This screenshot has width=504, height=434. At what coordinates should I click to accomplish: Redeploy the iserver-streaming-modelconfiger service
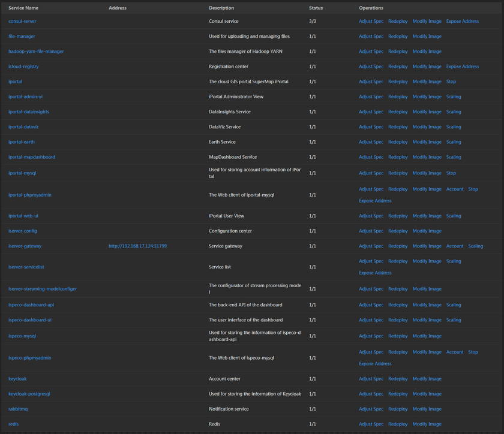coord(398,288)
